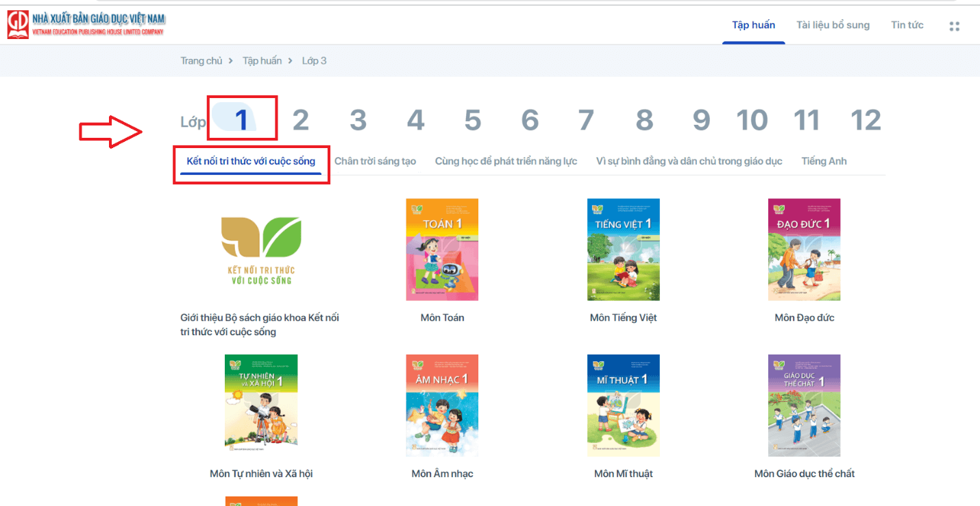
Task: Select grade 4
Action: tap(415, 121)
